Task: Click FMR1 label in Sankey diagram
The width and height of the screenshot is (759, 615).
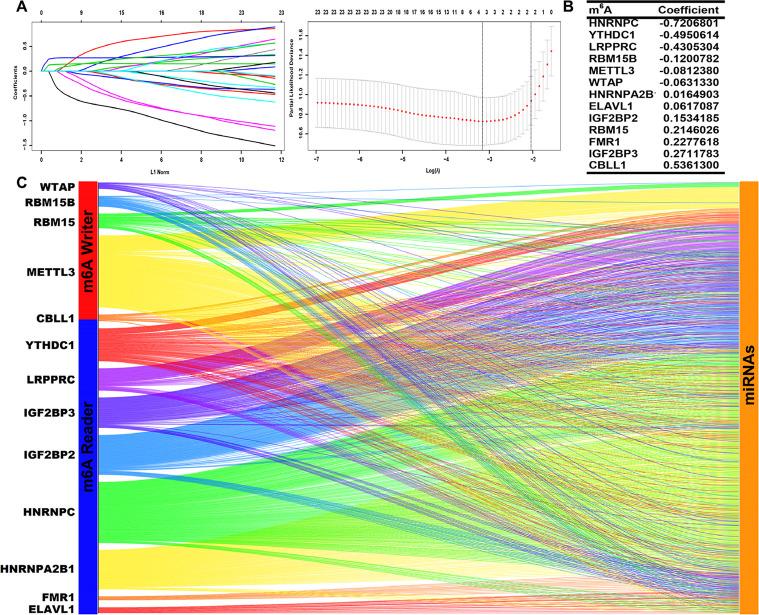Action: tap(60, 598)
